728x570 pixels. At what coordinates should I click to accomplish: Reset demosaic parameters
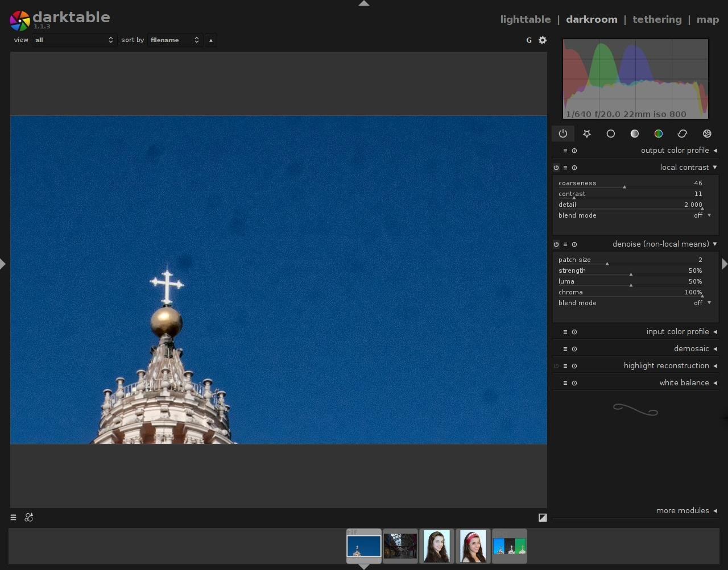pyautogui.click(x=574, y=349)
